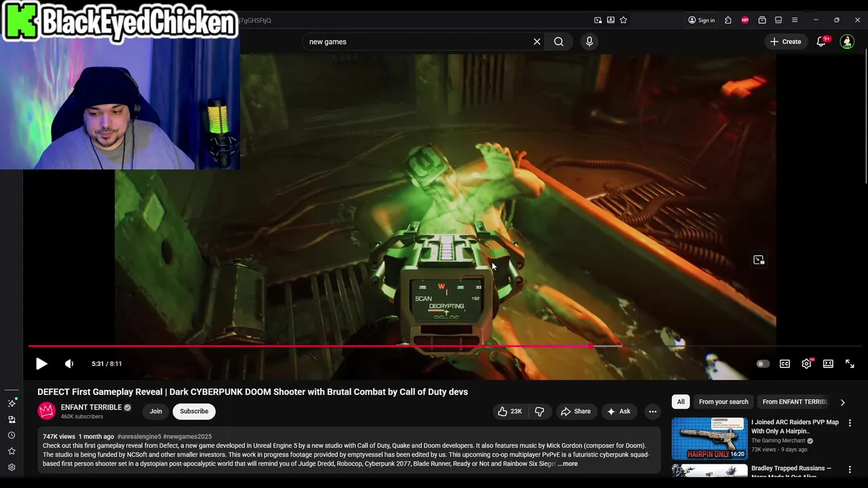Open the browser extensions puzzle icon
This screenshot has height=488, width=868.
pos(728,20)
